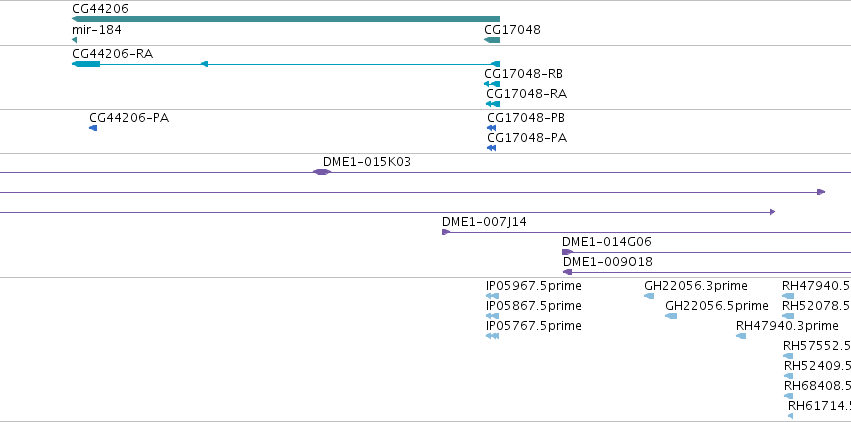
Task: Click the CG44206-PA protein feature
Action: [93, 128]
